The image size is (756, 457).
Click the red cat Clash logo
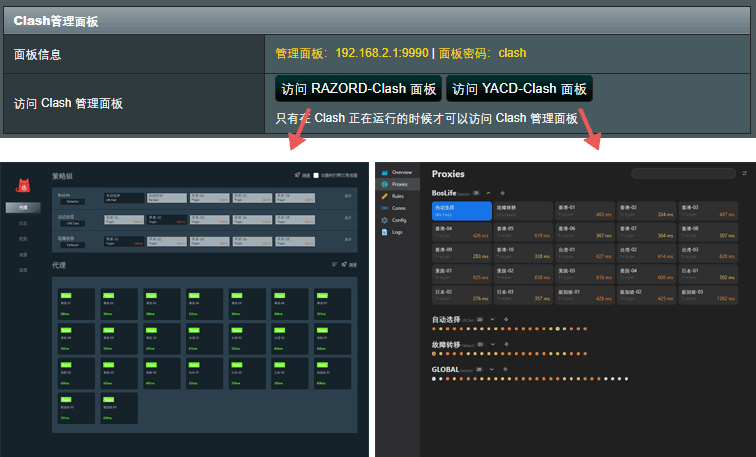[x=24, y=184]
